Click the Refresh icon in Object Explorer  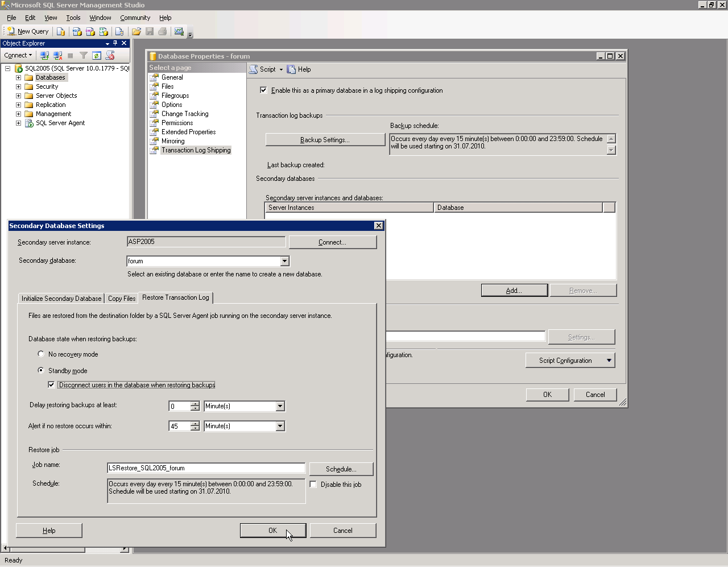[x=97, y=55]
